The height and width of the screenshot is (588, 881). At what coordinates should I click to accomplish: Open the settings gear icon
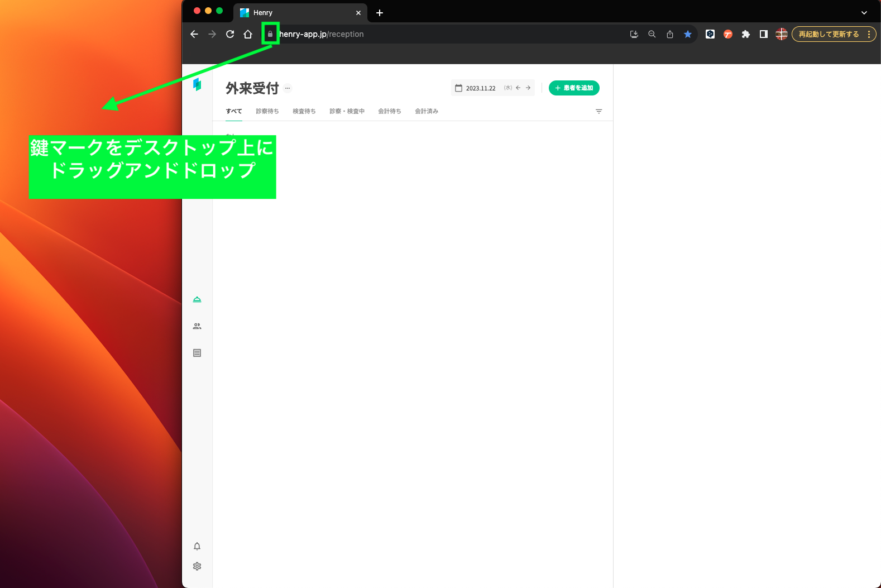point(197,566)
